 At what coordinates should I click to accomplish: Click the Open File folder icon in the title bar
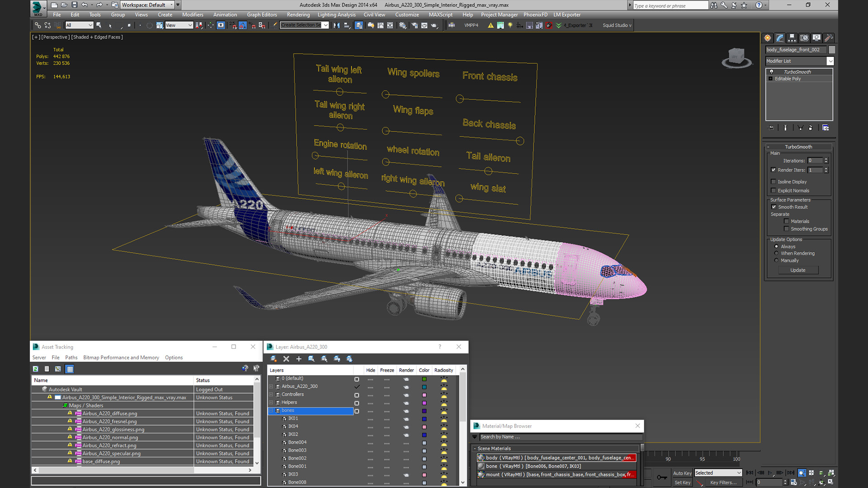coord(64,5)
